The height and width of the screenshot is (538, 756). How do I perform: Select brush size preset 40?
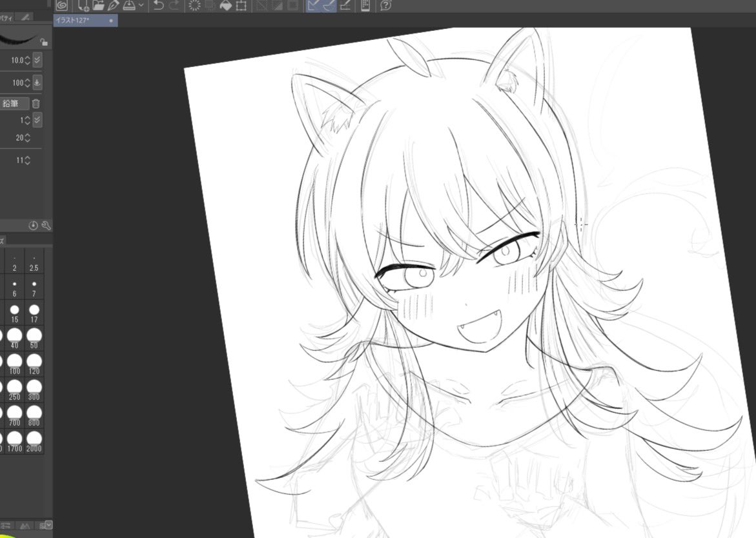[x=14, y=339]
